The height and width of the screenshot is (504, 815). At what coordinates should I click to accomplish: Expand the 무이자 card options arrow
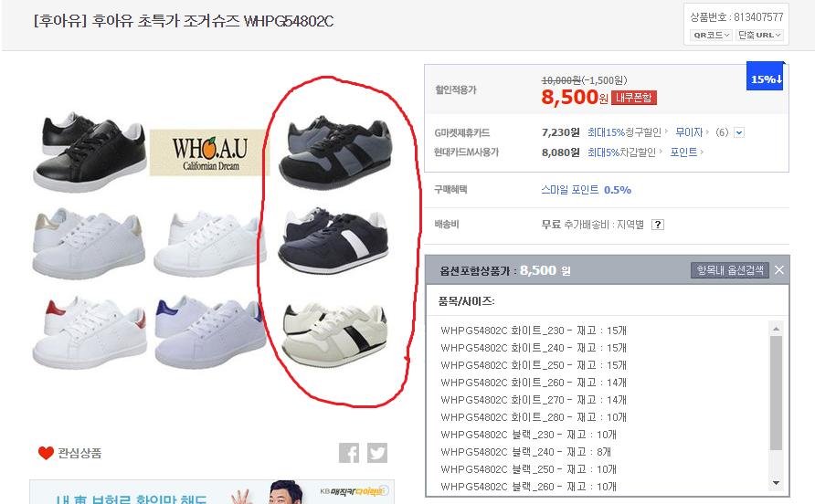[739, 133]
